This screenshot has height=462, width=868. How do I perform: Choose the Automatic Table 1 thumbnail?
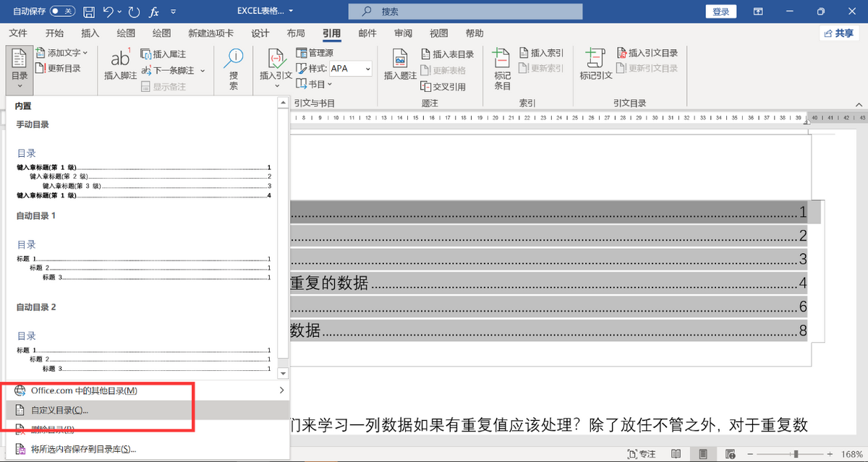(143, 260)
